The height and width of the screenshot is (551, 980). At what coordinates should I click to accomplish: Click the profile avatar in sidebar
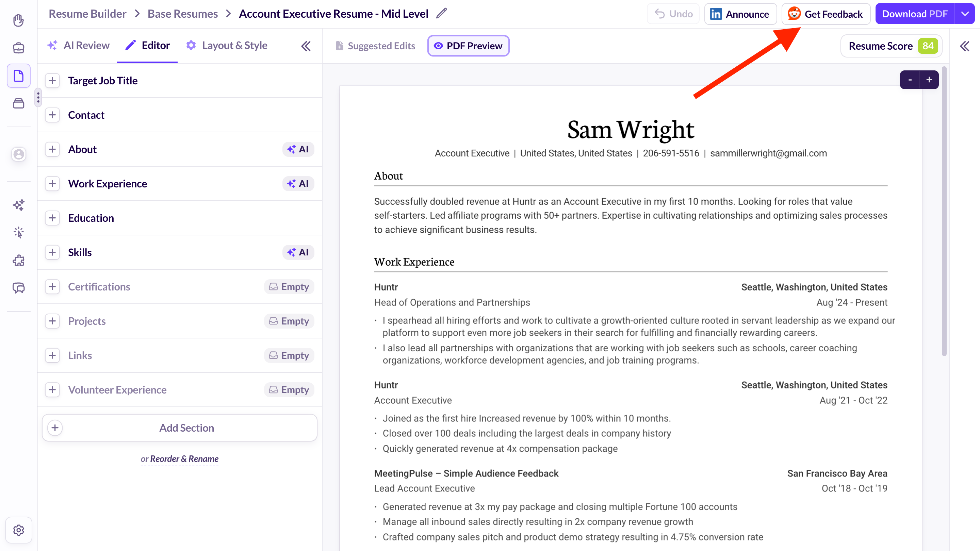[x=18, y=154]
